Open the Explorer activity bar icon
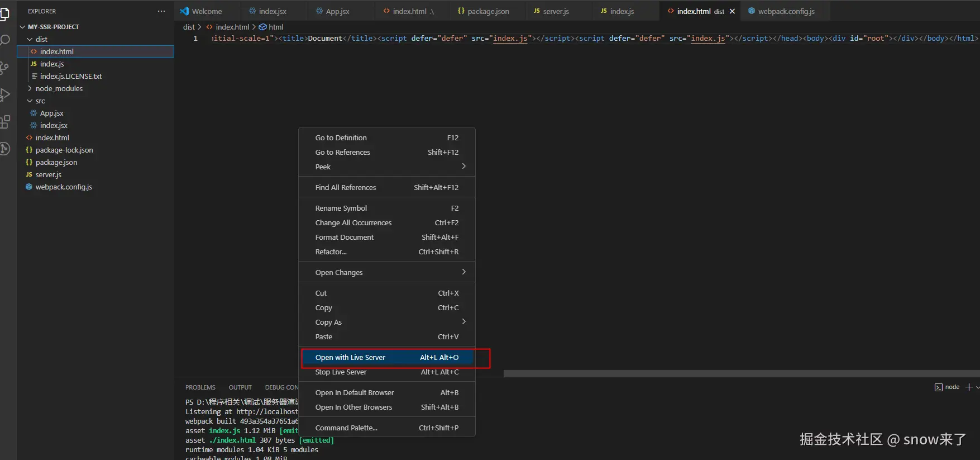980x460 pixels. (x=4, y=14)
